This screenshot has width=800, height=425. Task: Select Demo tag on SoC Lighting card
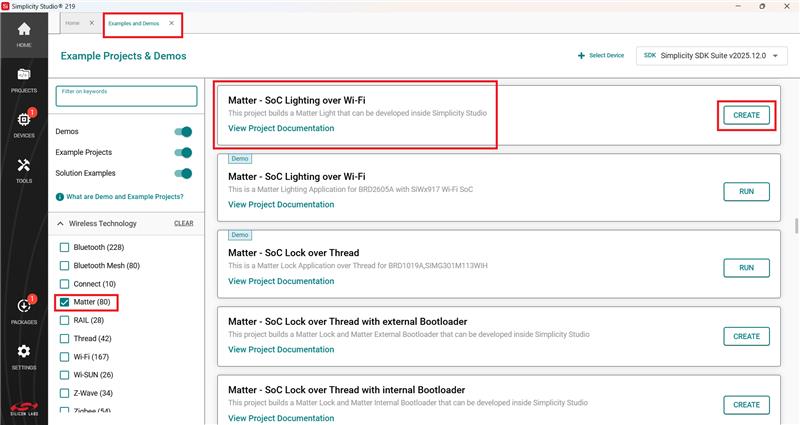(240, 159)
